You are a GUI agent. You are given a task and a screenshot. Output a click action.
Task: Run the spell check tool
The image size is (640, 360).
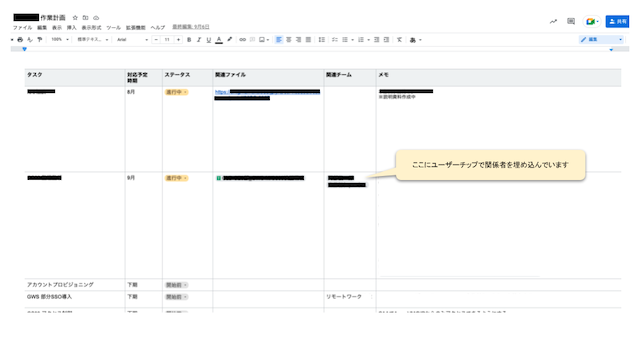point(30,40)
